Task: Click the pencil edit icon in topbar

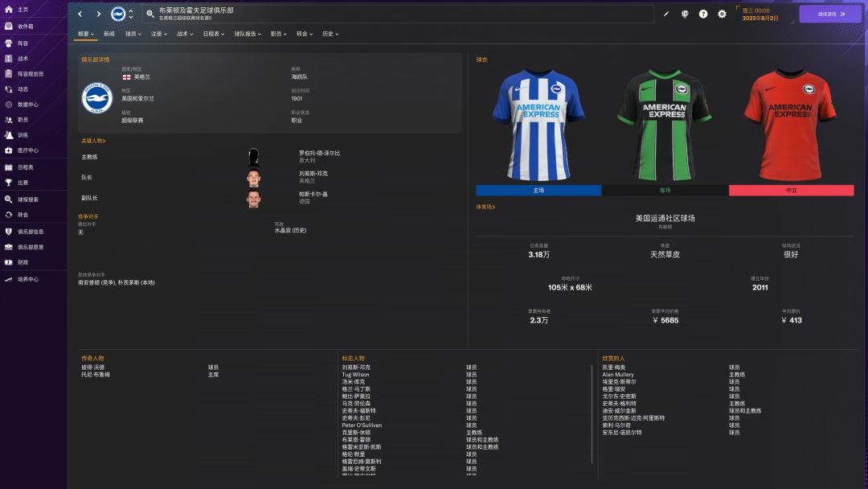Action: 665,14
